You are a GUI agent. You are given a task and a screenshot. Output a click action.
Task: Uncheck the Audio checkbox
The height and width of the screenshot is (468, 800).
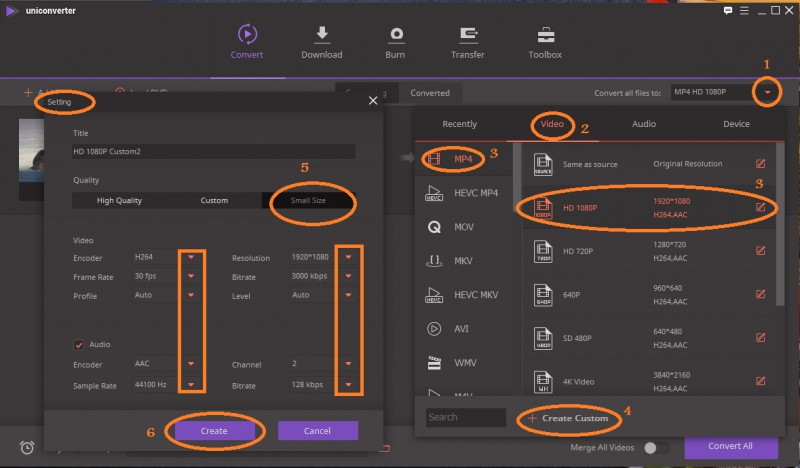point(79,345)
